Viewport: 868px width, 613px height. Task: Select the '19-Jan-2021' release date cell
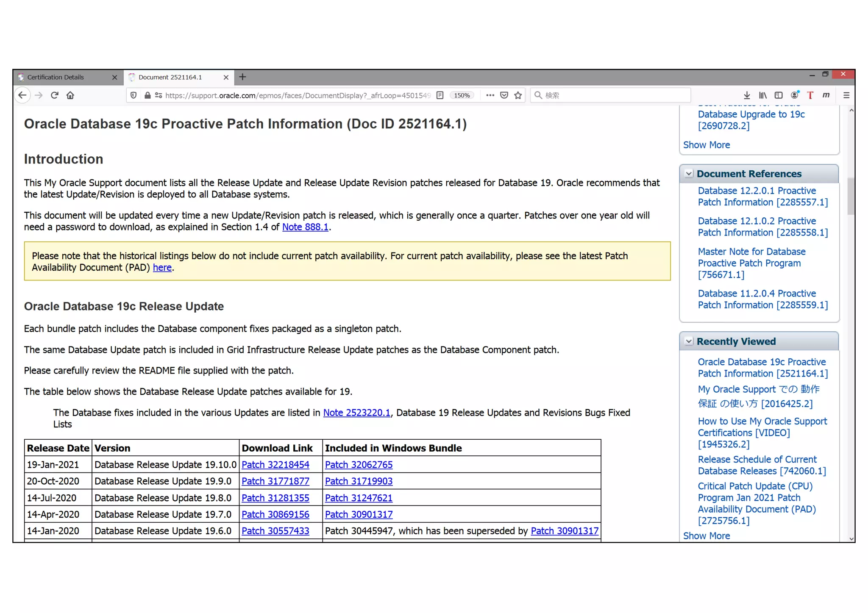pyautogui.click(x=58, y=465)
